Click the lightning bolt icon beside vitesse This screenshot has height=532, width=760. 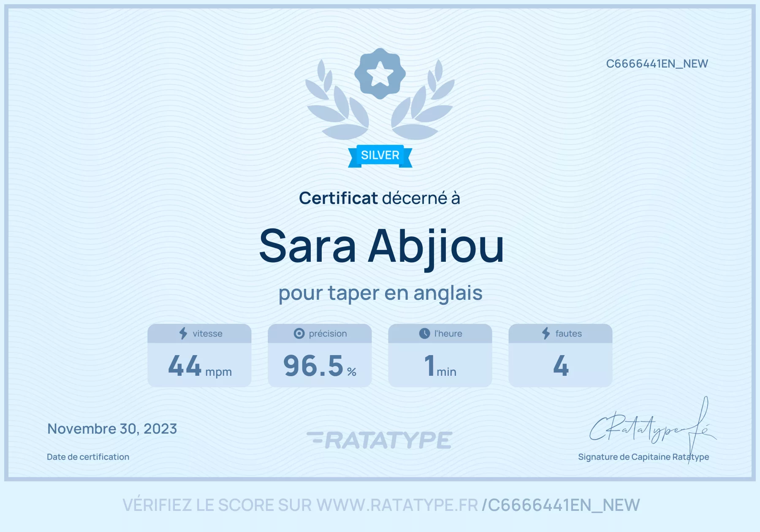[x=183, y=334]
